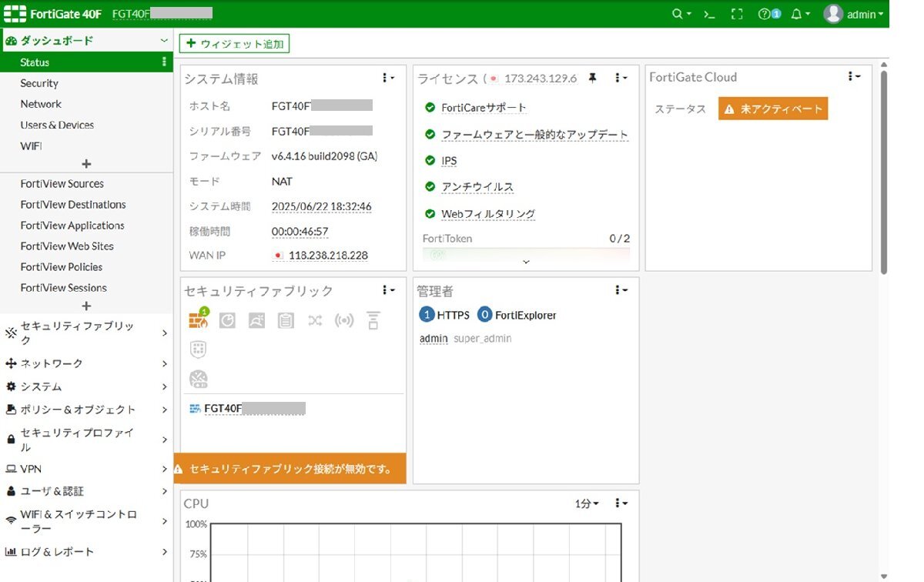Open the notifications bell in the header
Viewport: 924px width, 582px height.
pos(798,13)
